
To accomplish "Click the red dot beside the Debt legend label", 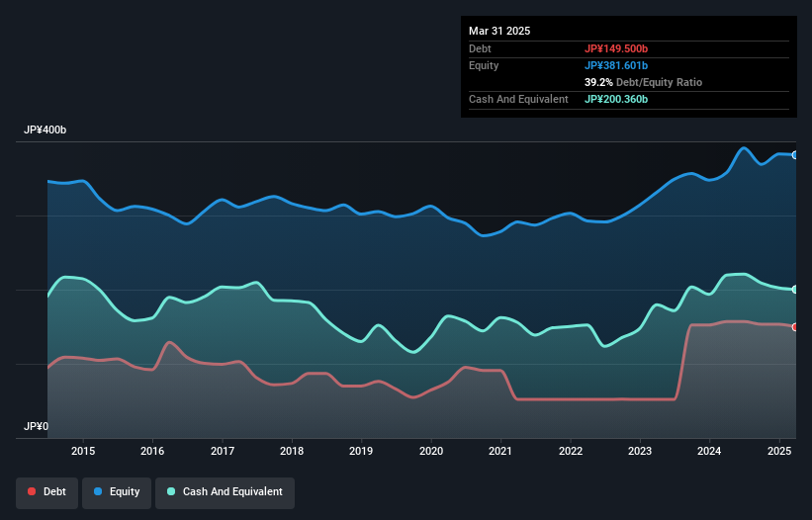I will pyautogui.click(x=33, y=491).
